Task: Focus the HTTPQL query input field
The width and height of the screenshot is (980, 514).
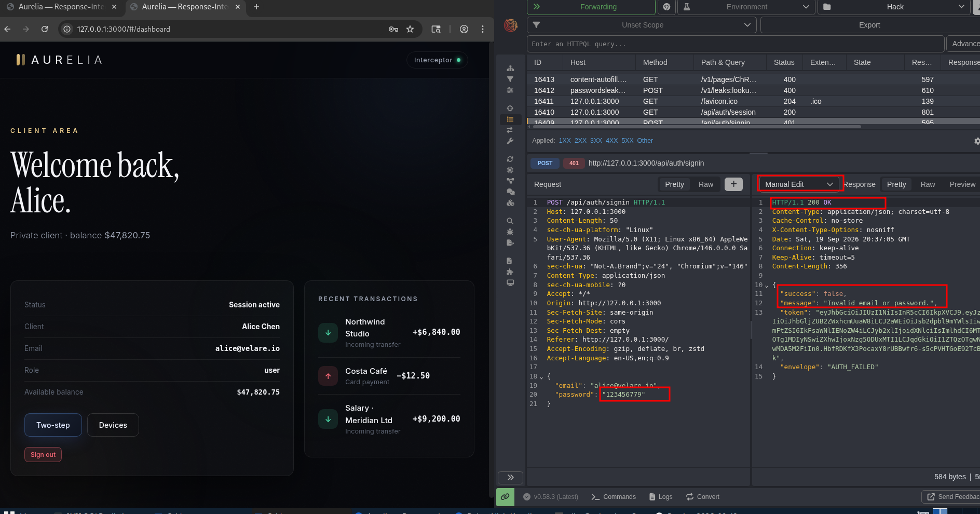Action: point(736,44)
